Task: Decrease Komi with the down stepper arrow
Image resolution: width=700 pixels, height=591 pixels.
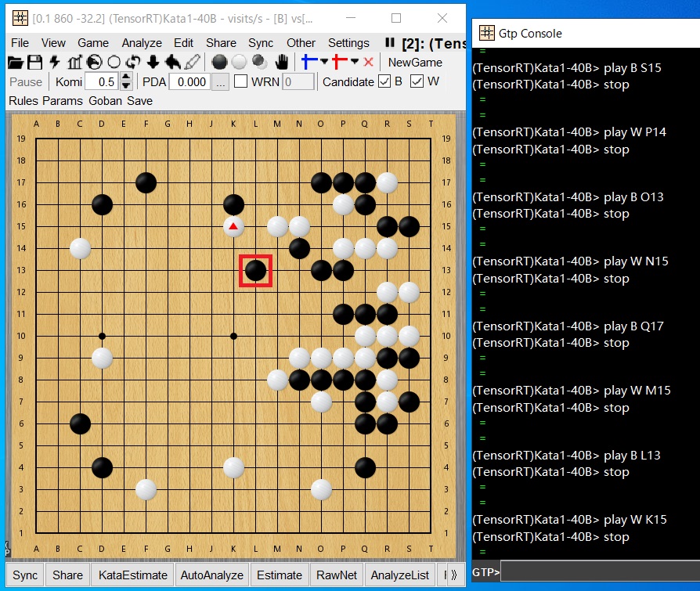Action: point(126,86)
